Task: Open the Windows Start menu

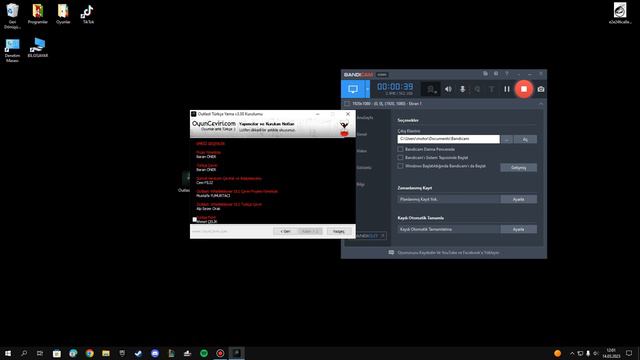Action: click(8, 353)
